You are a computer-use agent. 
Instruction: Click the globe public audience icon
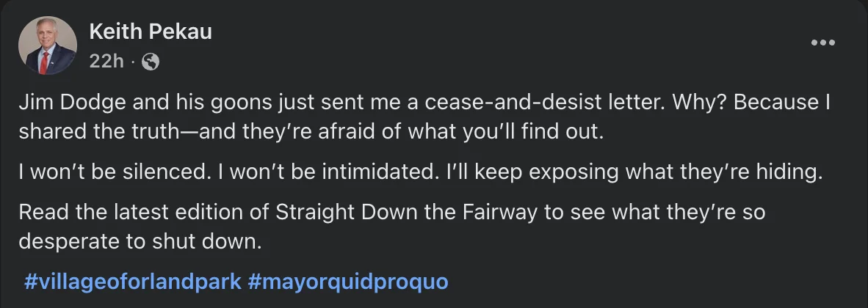point(151,62)
